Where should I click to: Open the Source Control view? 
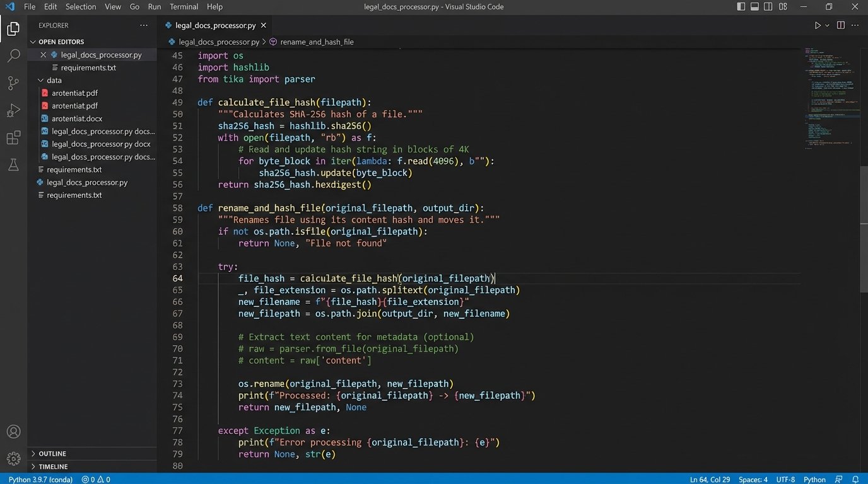point(13,83)
